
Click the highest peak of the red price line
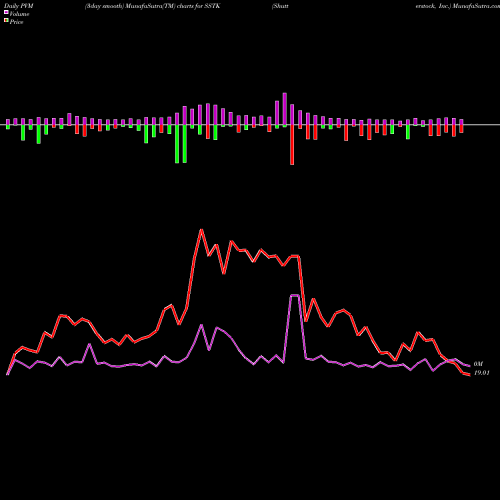(x=201, y=230)
